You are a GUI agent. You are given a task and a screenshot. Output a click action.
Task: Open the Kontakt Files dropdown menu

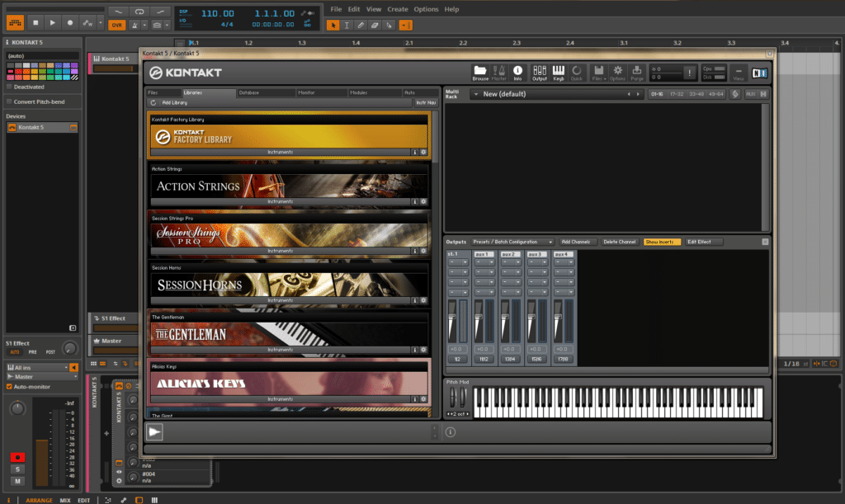[599, 73]
